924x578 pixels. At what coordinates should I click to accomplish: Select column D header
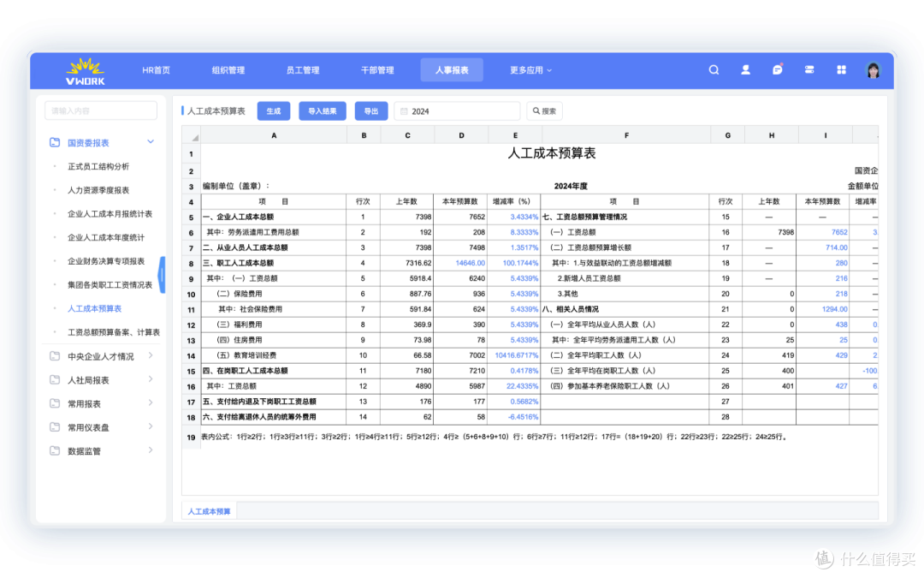coord(461,135)
